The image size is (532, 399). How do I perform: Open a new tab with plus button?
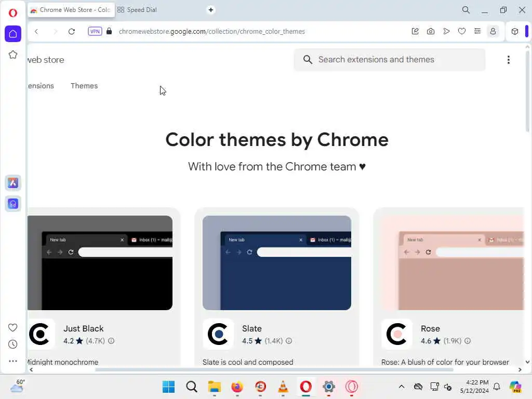(211, 10)
